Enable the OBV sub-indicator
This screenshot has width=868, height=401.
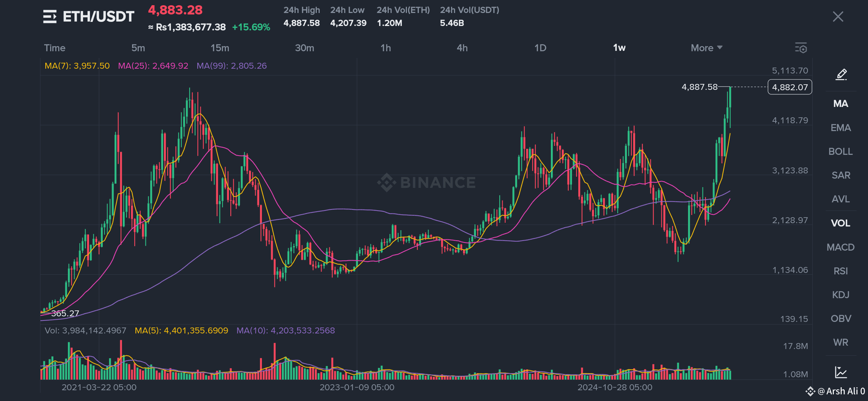click(841, 319)
